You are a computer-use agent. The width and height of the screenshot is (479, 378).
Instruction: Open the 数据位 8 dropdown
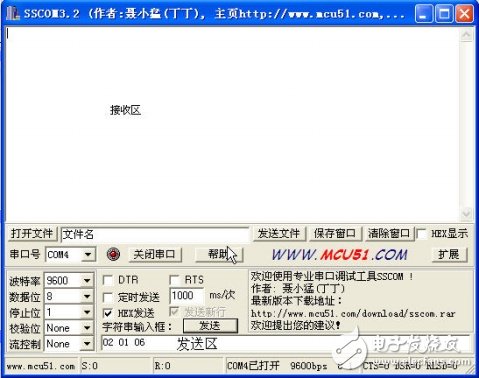[x=87, y=296]
